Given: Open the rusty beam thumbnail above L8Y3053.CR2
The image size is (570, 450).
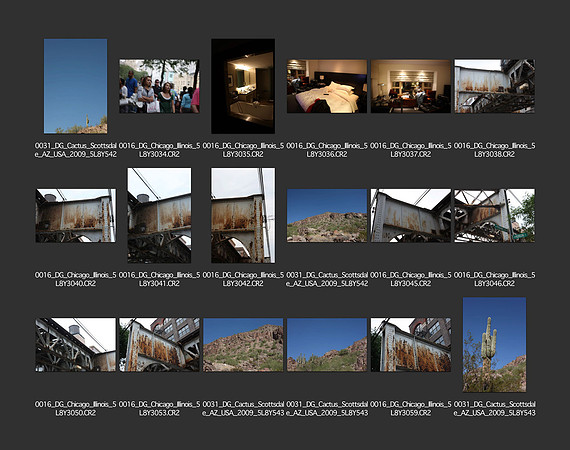Looking at the screenshot, I should tap(159, 345).
